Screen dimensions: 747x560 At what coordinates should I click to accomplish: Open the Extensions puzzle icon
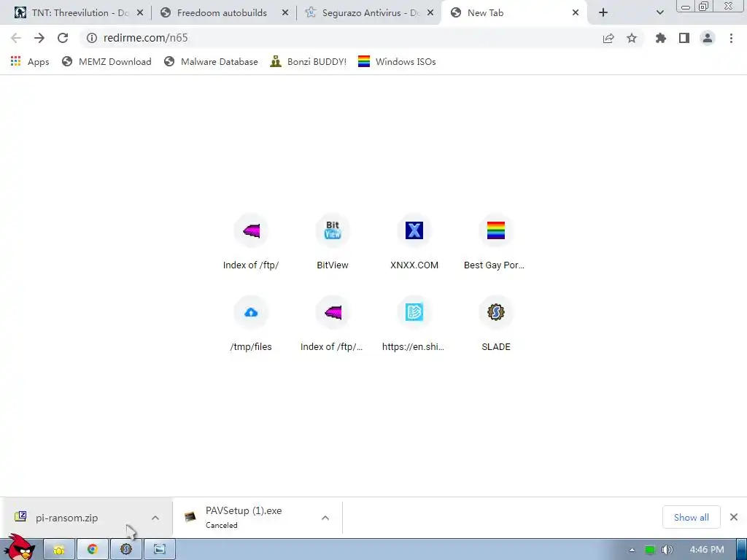click(x=661, y=38)
